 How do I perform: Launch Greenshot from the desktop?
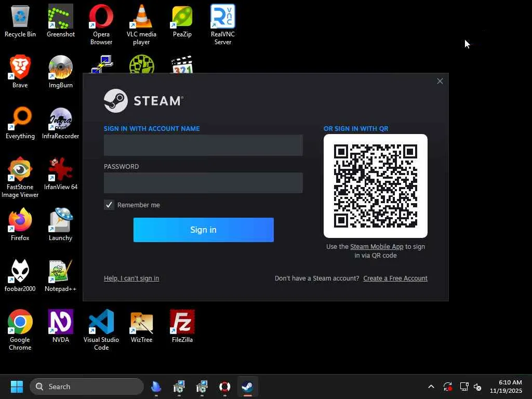(60, 21)
